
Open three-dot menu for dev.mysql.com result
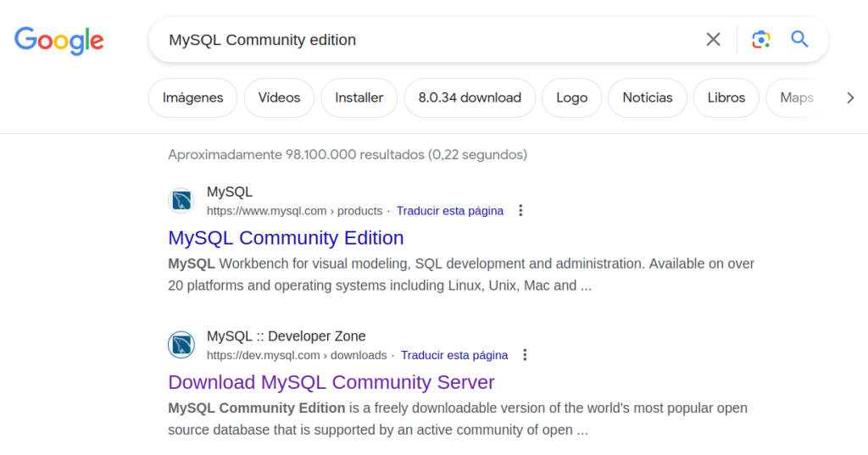(525, 355)
